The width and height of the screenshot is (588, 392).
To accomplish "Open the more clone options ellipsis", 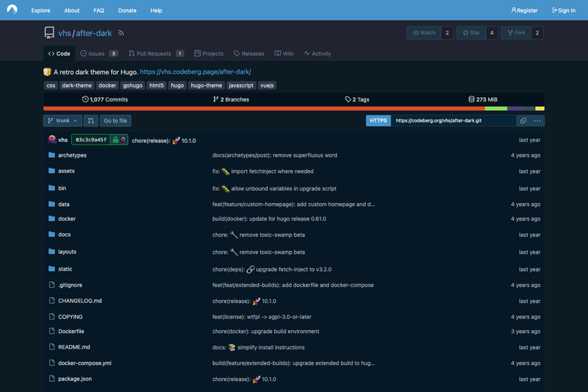I will (537, 121).
